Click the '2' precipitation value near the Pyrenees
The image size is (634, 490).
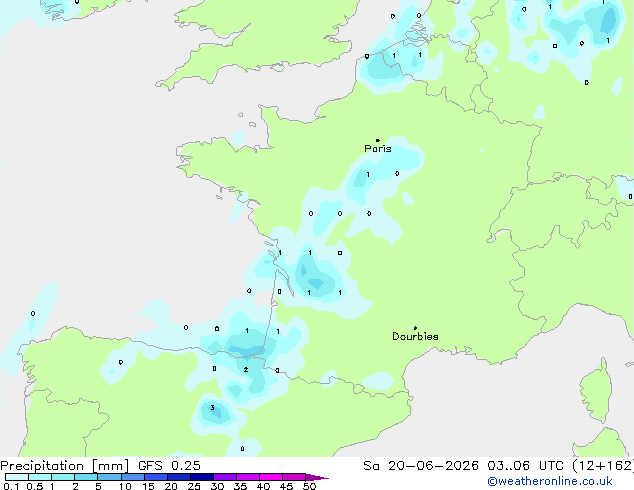pos(246,370)
